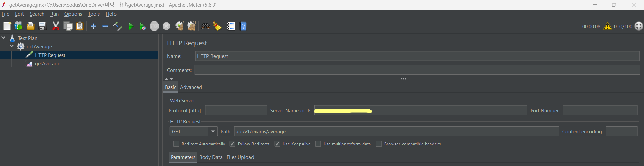644x166 pixels.
Task: Enable Use multipart/form-data checkbox
Action: click(318, 144)
